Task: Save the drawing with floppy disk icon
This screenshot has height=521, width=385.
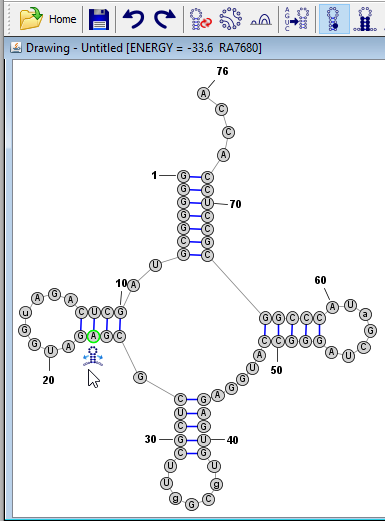Action: click(x=99, y=20)
